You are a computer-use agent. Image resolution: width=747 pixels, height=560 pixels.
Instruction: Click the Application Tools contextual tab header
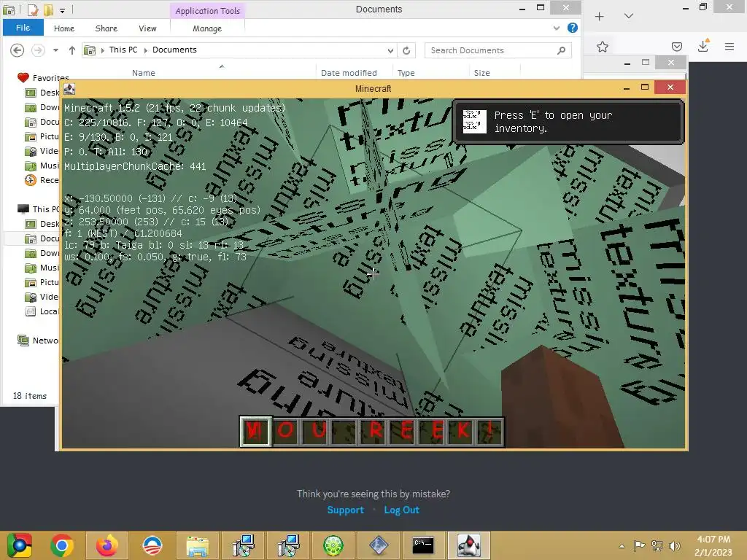point(207,10)
